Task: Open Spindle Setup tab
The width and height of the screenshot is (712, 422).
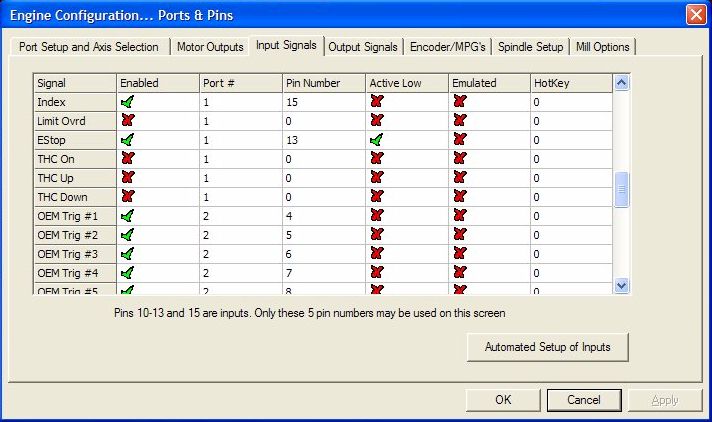Action: (x=530, y=47)
